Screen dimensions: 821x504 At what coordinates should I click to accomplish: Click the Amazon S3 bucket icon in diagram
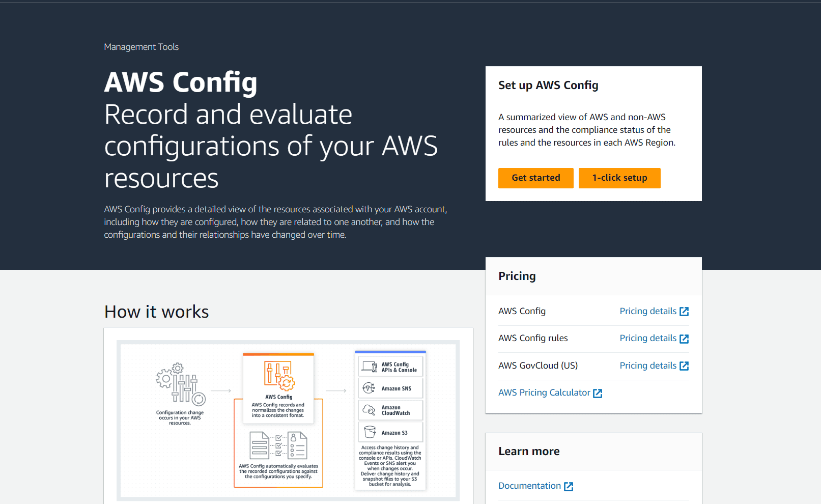click(x=370, y=432)
